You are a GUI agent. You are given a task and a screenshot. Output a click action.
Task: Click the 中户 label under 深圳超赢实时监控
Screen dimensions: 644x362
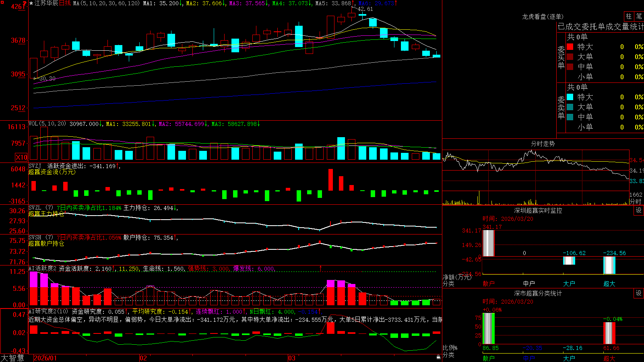click(x=528, y=284)
